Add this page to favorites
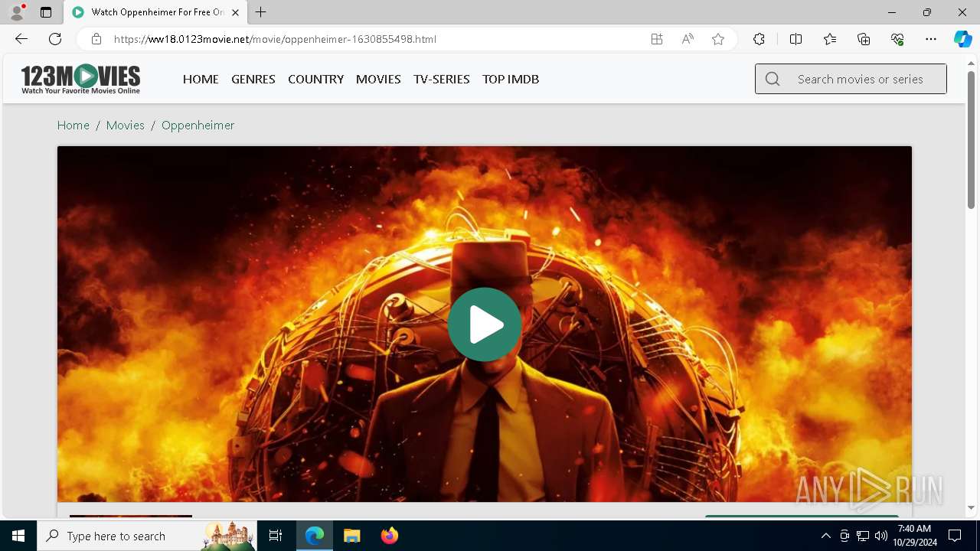This screenshot has width=980, height=551. click(x=718, y=39)
